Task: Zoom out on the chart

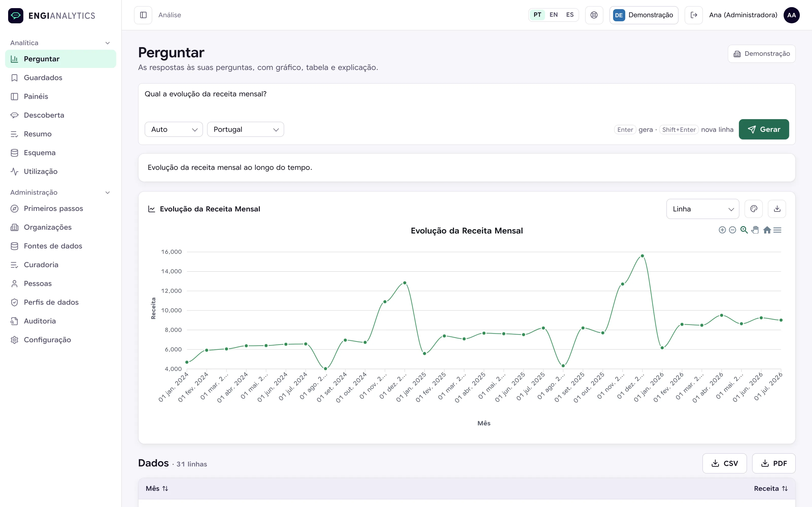Action: (733, 230)
